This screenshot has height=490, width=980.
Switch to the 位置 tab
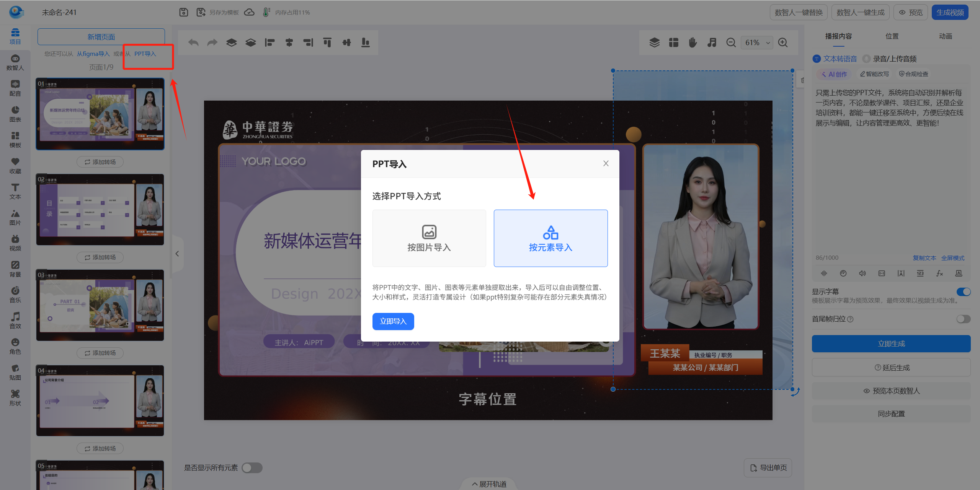892,36
